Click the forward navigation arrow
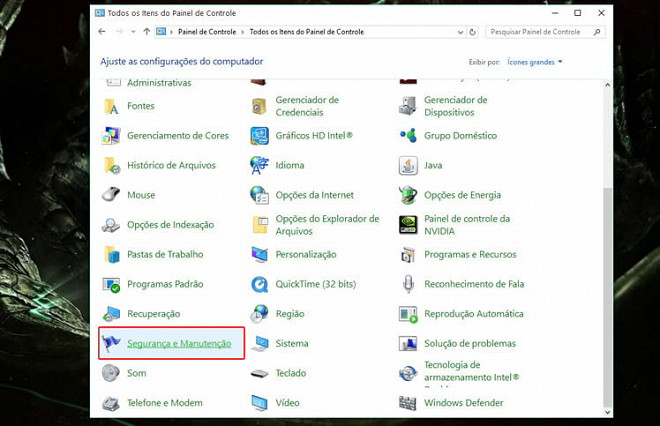 (x=119, y=32)
